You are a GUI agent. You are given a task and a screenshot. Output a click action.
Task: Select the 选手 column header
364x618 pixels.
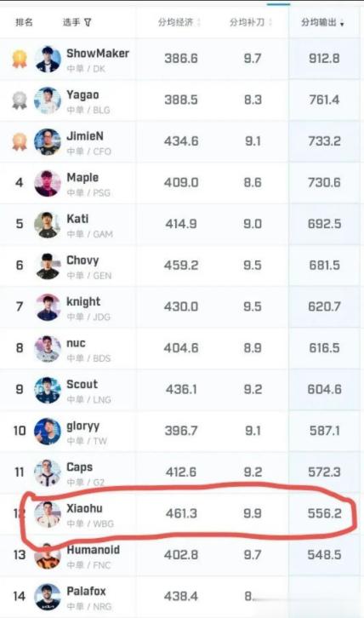coord(71,22)
